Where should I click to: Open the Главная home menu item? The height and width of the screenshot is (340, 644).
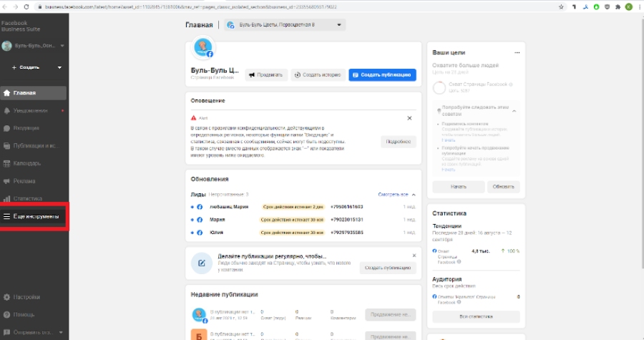tap(33, 93)
